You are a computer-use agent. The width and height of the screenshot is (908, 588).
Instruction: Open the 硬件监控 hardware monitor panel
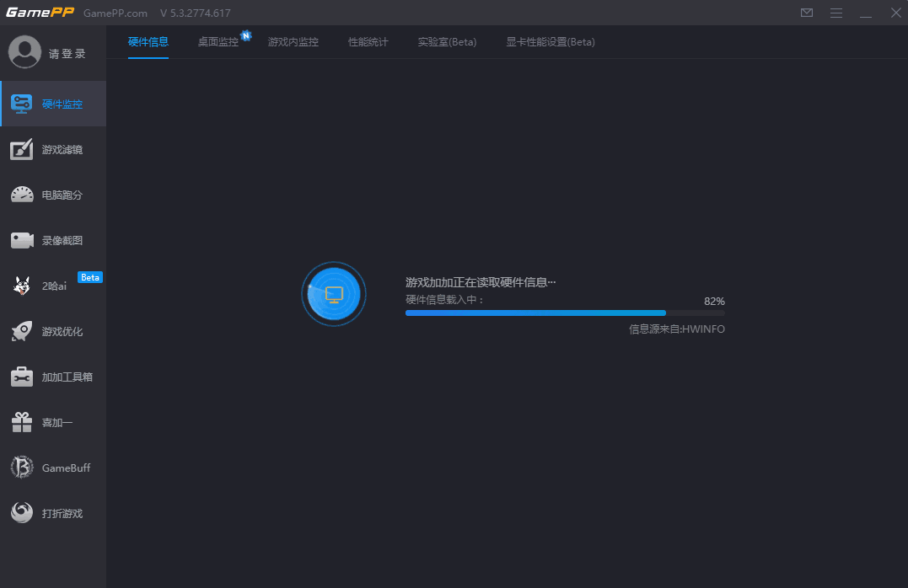point(53,103)
